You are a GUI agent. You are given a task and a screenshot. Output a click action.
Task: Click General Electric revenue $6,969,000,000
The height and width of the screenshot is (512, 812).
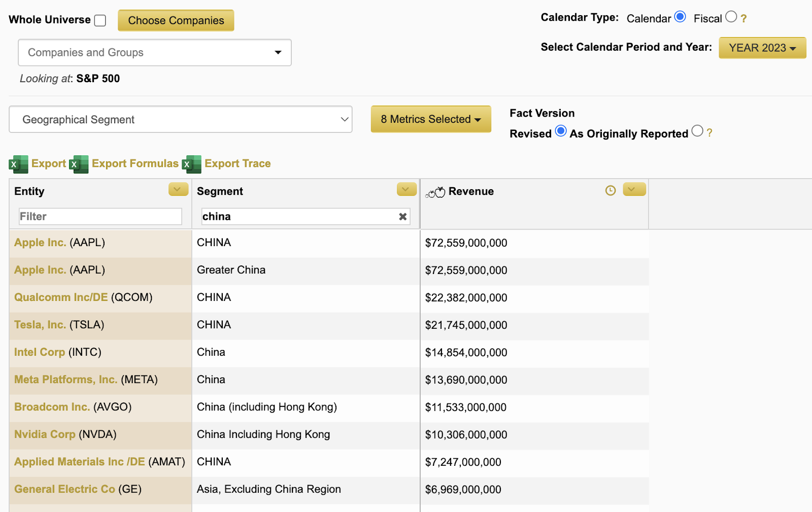point(463,490)
